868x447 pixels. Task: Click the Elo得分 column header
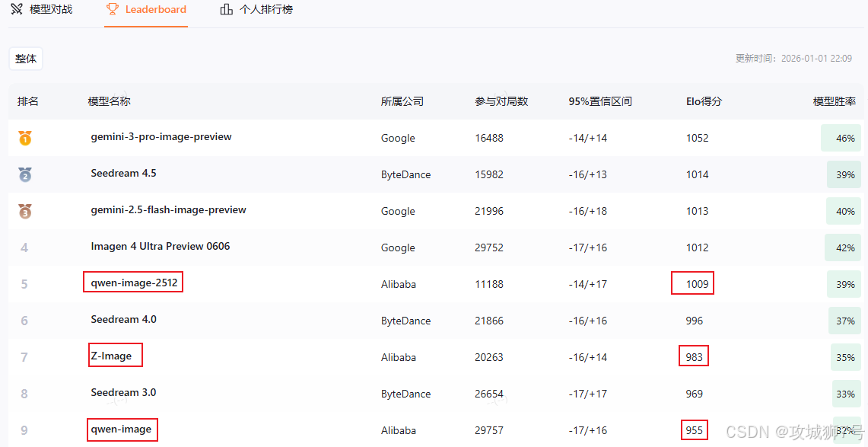[x=704, y=101]
